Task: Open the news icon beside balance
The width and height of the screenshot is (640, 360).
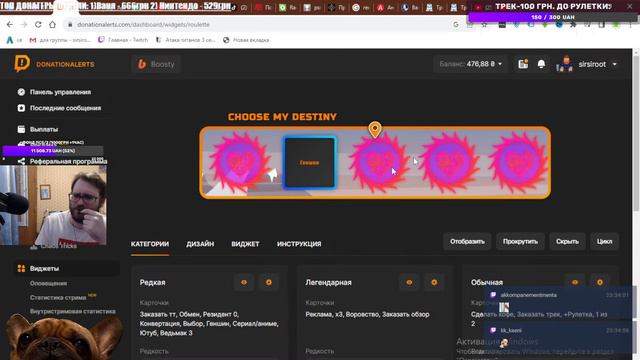Action: [523, 64]
